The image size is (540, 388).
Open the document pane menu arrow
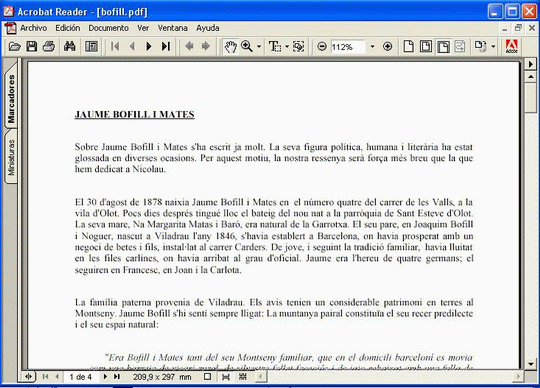tap(530, 64)
